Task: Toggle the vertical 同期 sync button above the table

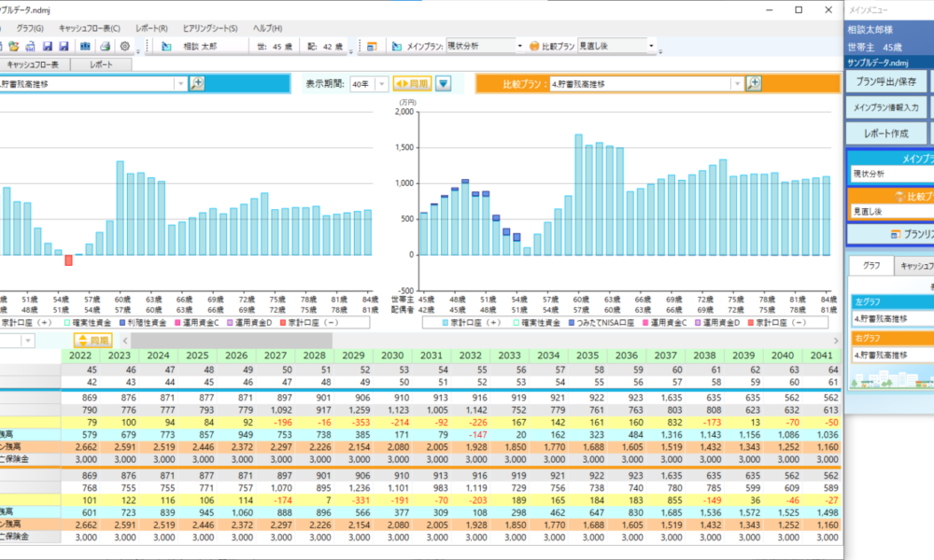Action: pos(93,341)
